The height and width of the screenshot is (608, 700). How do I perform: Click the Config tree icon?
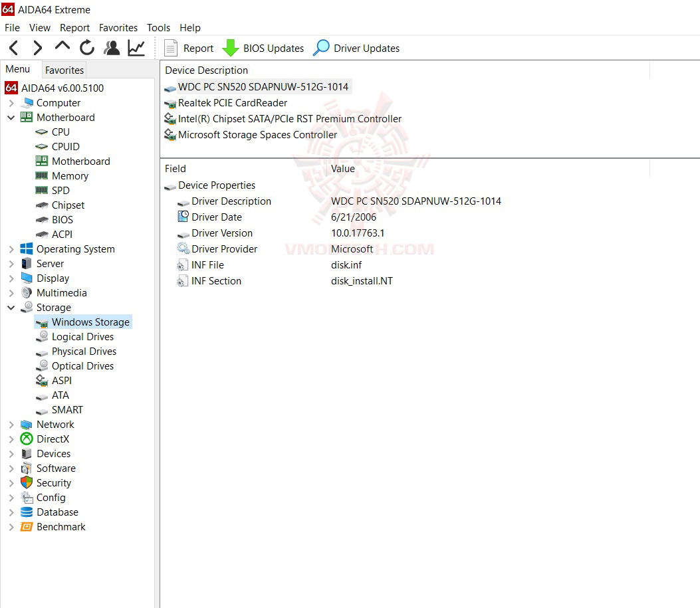click(27, 498)
